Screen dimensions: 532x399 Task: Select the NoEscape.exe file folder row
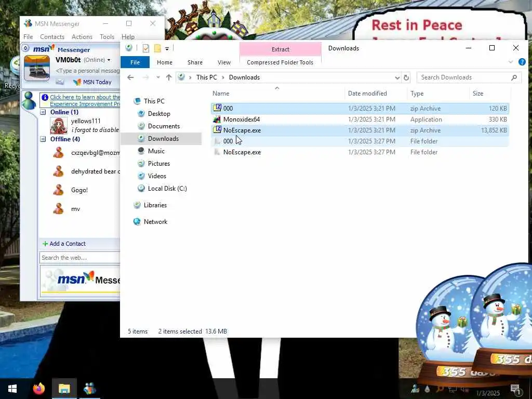coord(360,152)
